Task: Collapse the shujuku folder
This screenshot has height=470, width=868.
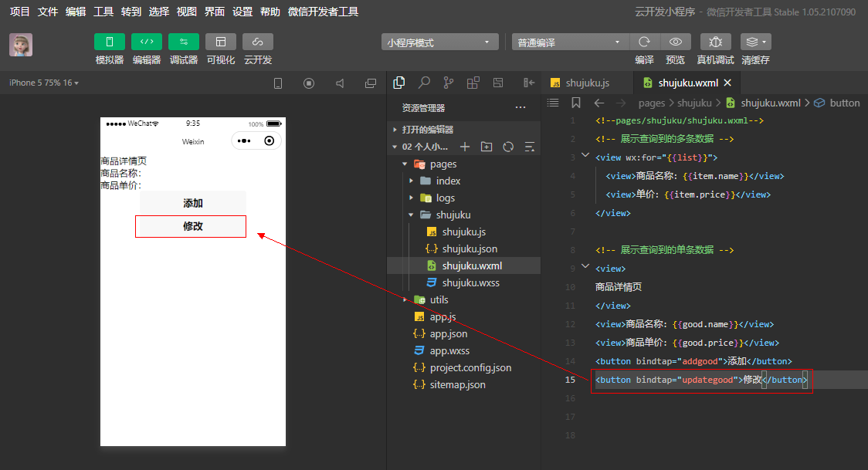Action: click(x=463, y=215)
